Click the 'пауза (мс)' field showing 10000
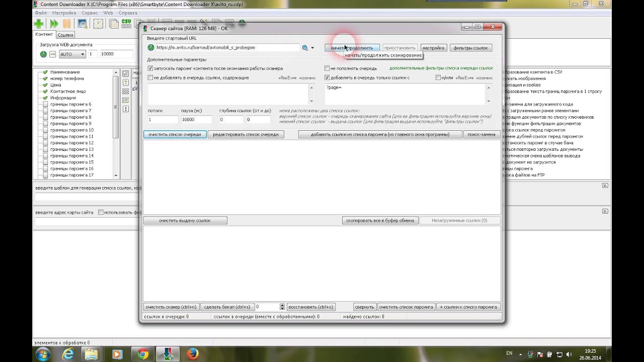The image size is (644, 362). 197,120
